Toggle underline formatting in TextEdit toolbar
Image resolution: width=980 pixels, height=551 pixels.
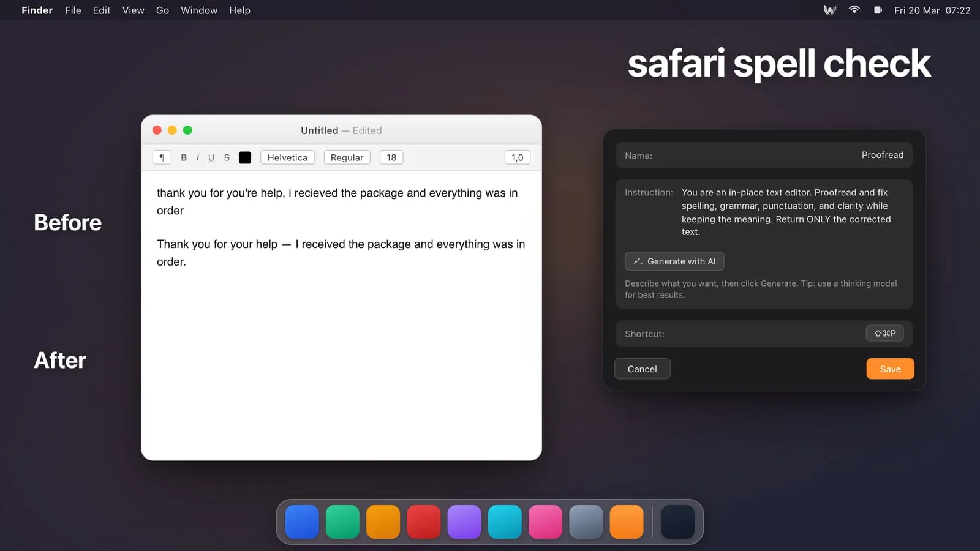coord(211,157)
